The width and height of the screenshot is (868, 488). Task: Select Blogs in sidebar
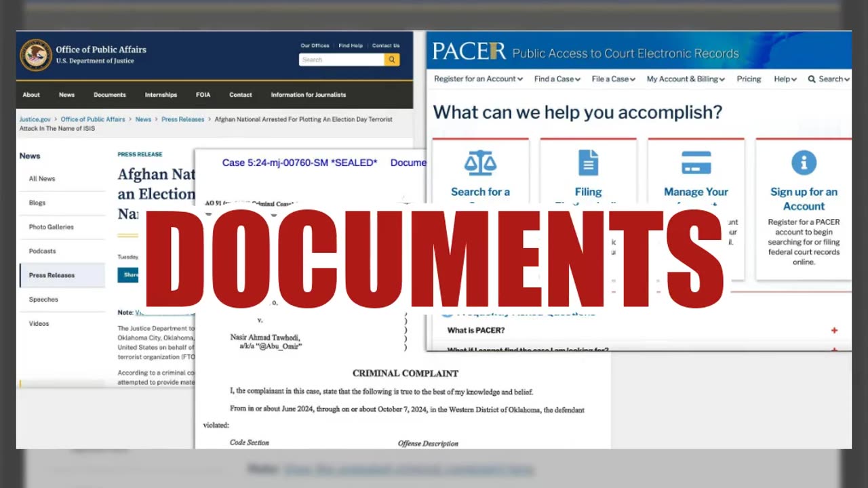click(37, 203)
